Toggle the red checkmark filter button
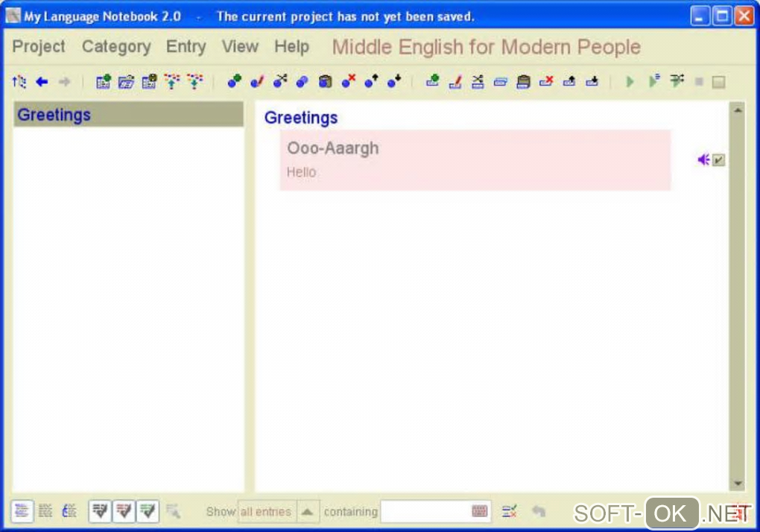 [x=124, y=511]
